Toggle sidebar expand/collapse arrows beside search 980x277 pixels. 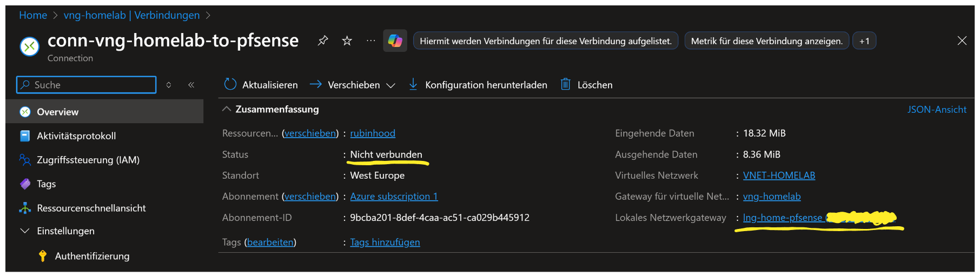point(169,85)
